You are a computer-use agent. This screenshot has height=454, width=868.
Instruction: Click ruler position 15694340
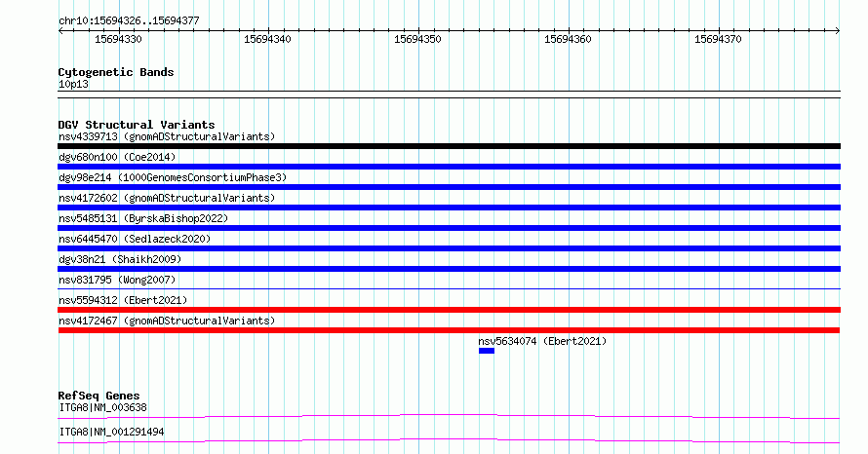[x=268, y=39]
